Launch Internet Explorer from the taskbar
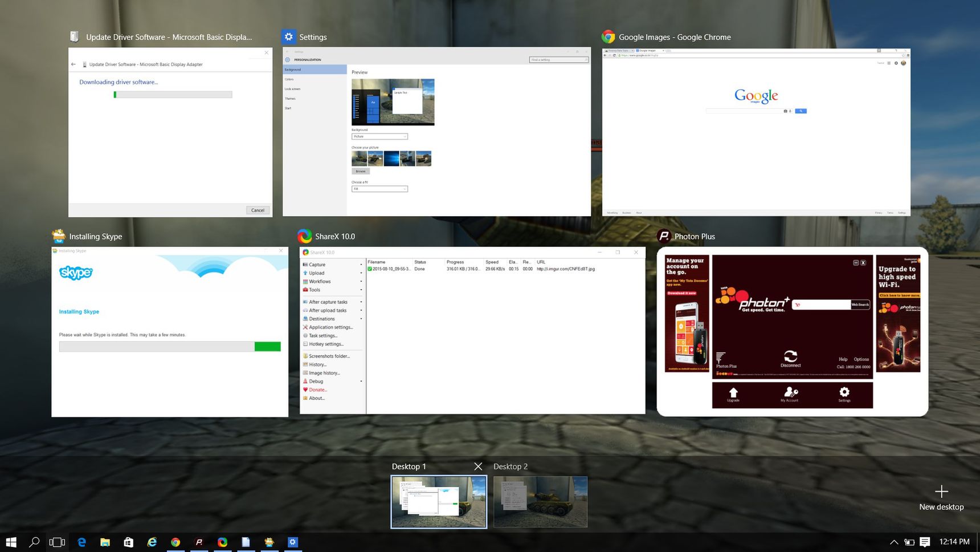 point(152,542)
